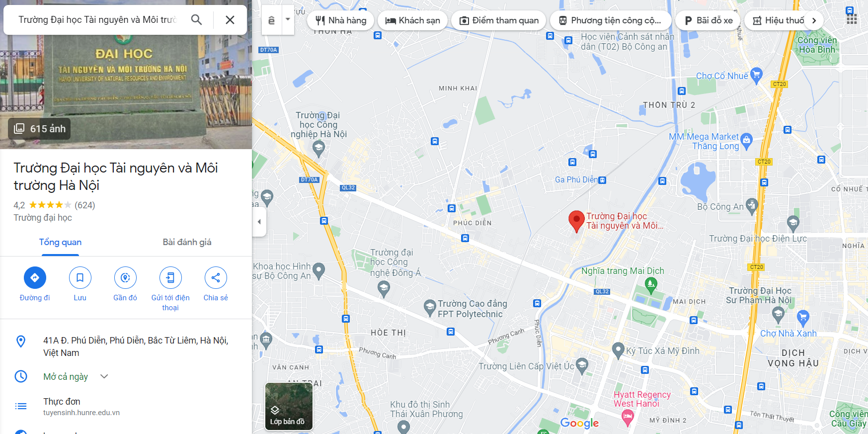The height and width of the screenshot is (434, 868).
Task: Expand opening hours next to Mở cả ngày
Action: (104, 376)
